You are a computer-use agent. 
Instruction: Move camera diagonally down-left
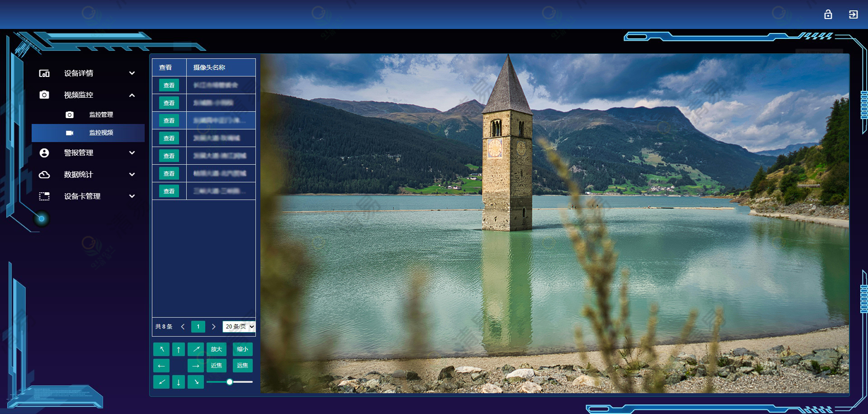(161, 382)
